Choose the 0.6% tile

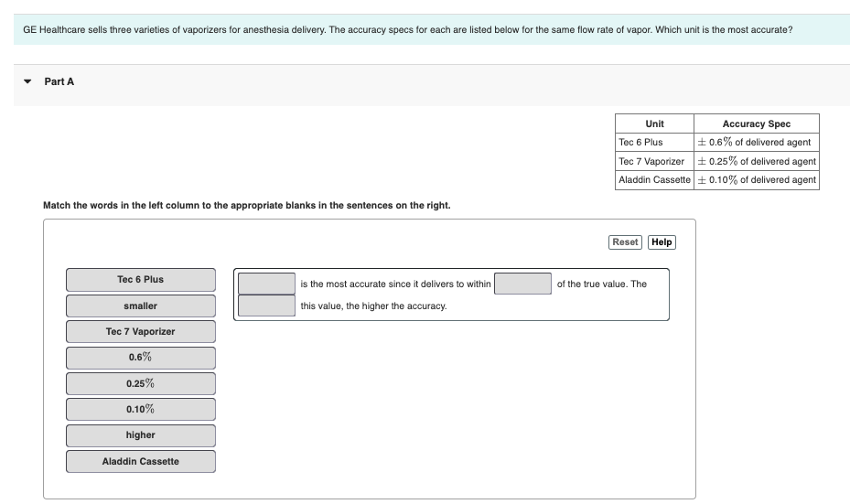coord(140,358)
